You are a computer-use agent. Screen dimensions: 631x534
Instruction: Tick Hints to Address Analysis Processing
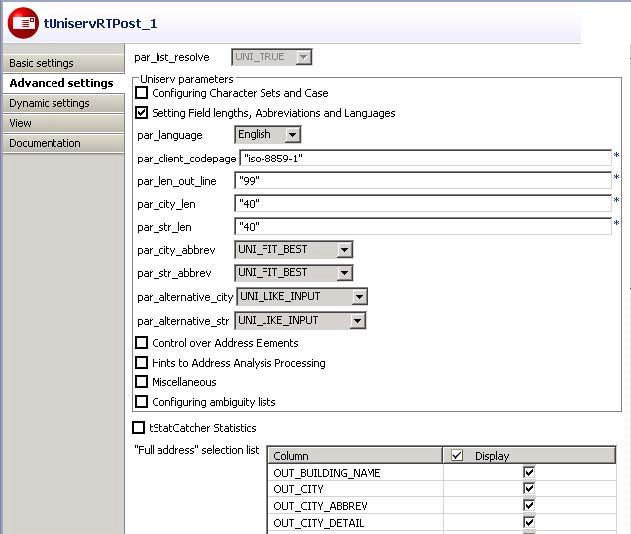(142, 363)
